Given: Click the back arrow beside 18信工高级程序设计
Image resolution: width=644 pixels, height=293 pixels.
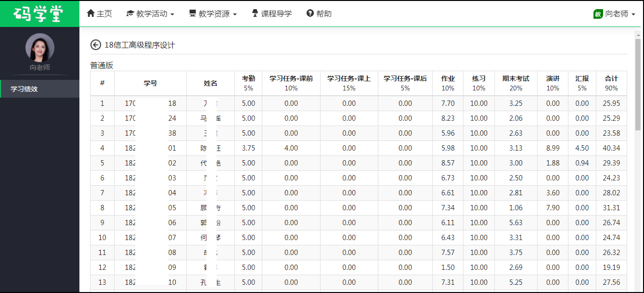Looking at the screenshot, I should click(x=95, y=45).
